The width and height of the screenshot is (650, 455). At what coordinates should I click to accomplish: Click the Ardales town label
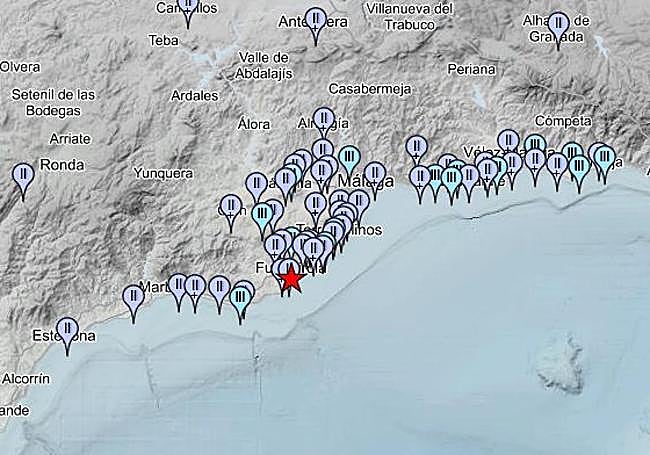coord(194,96)
